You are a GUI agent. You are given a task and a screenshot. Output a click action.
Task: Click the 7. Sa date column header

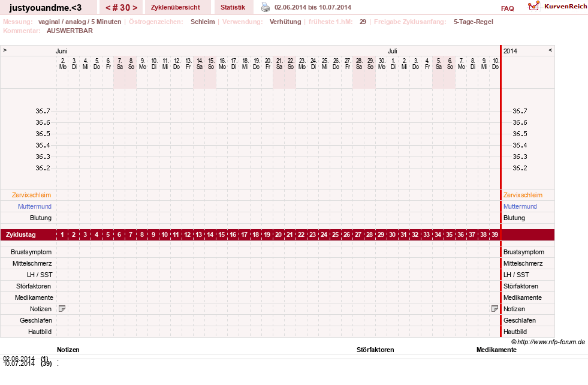click(x=120, y=64)
